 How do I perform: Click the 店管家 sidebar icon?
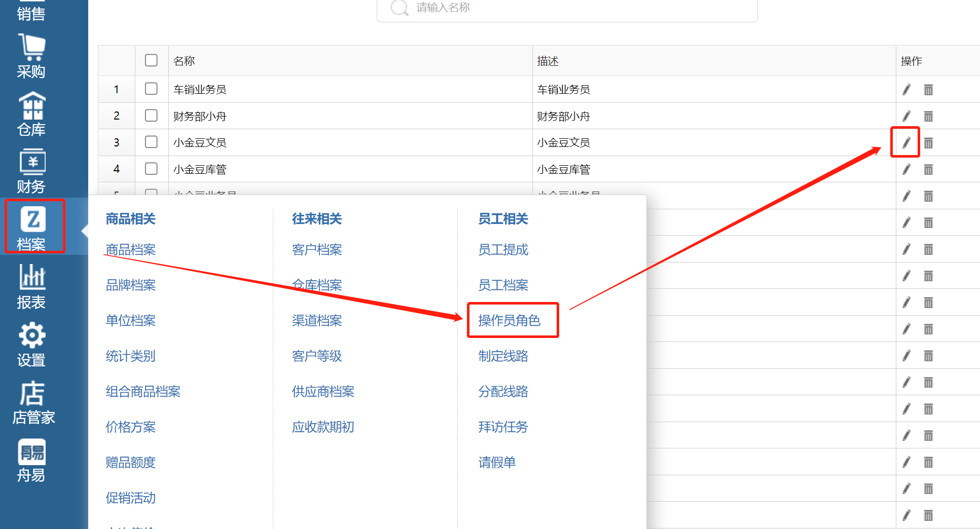pyautogui.click(x=33, y=402)
